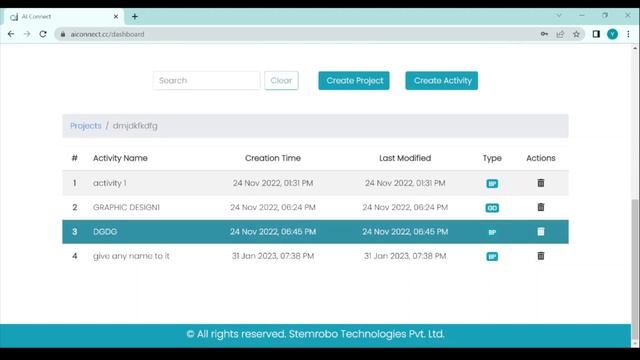640x360 pixels.
Task: Click last modified '24 Nov 2022, 06:24 PM'
Action: [x=405, y=207]
